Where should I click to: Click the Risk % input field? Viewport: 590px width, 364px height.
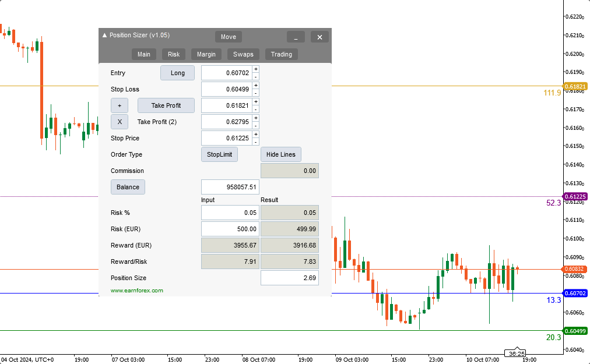(230, 213)
